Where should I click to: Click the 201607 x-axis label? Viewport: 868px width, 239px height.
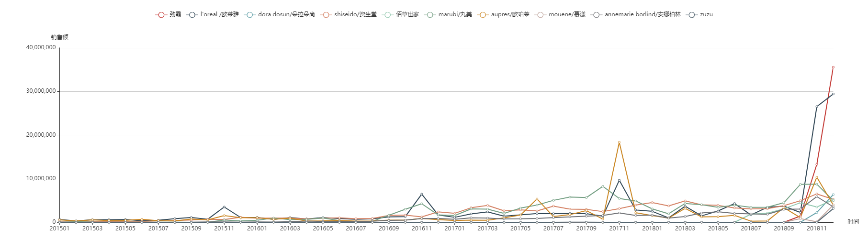[x=356, y=228]
